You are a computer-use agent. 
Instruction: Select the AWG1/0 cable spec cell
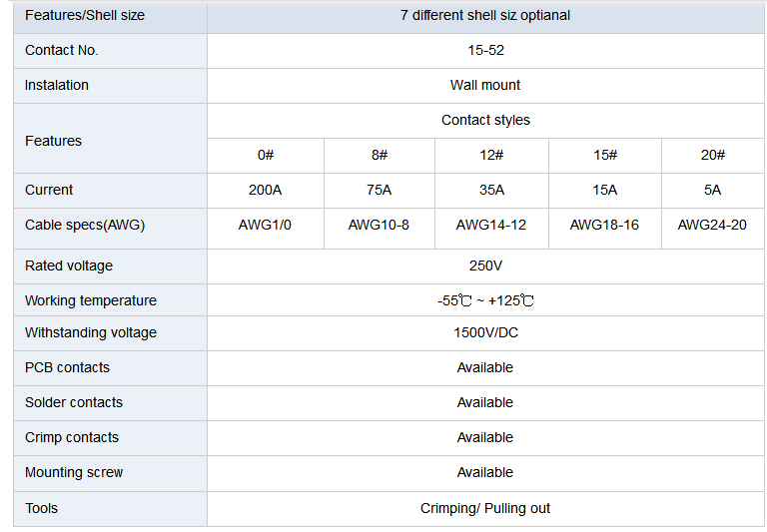266,229
